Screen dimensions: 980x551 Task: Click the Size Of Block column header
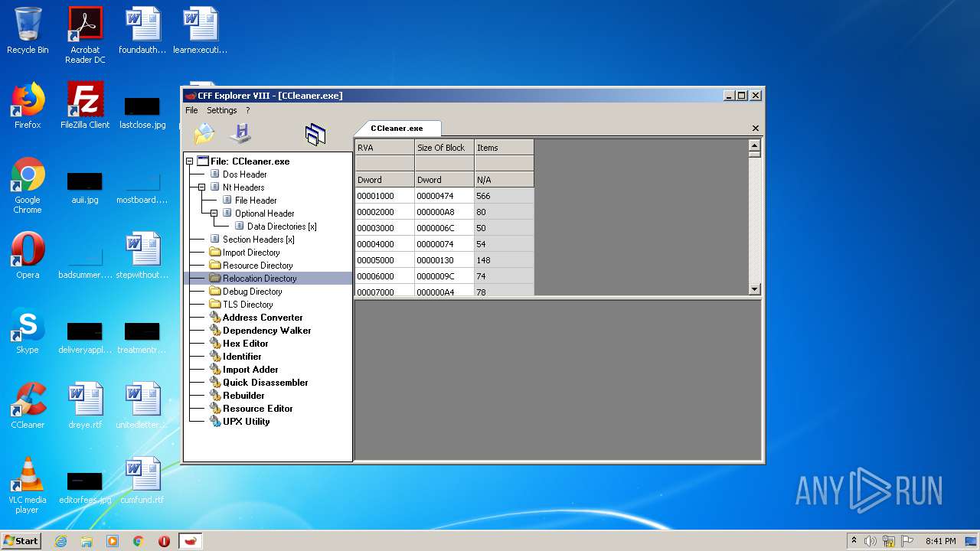(x=444, y=148)
